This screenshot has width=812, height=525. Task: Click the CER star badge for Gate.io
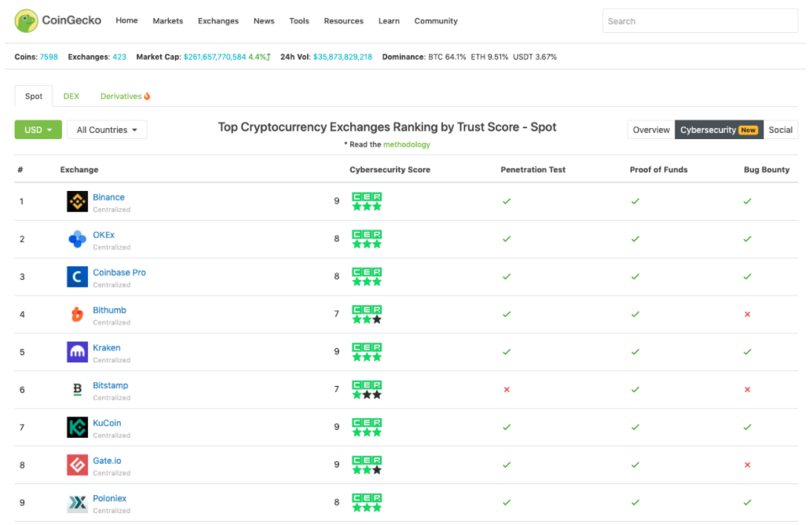(x=367, y=465)
